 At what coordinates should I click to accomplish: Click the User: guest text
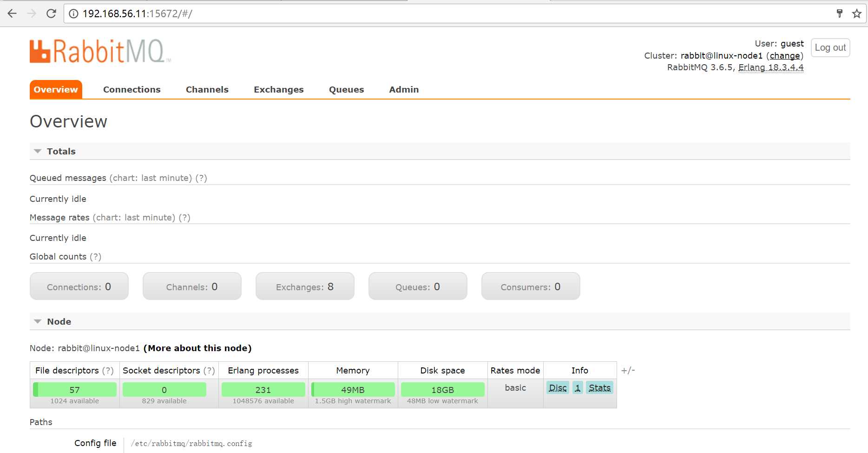(x=779, y=44)
